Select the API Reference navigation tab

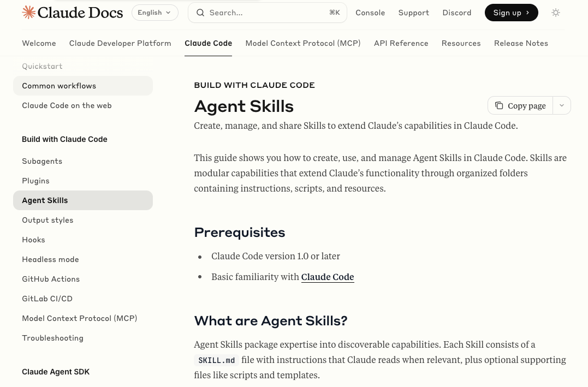coord(401,43)
